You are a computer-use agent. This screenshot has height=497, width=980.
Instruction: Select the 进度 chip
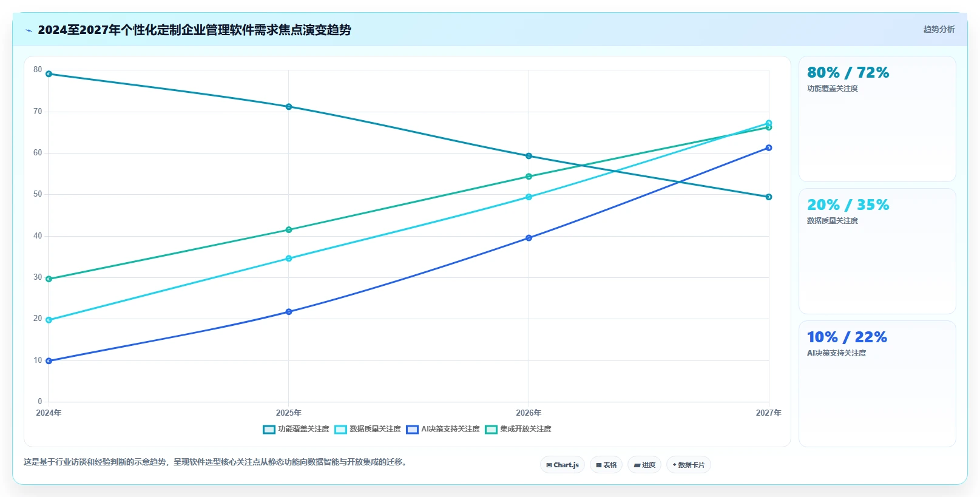[x=644, y=465]
